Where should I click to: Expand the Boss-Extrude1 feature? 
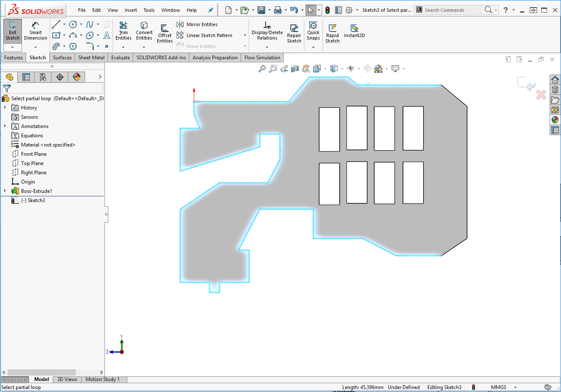coord(5,191)
